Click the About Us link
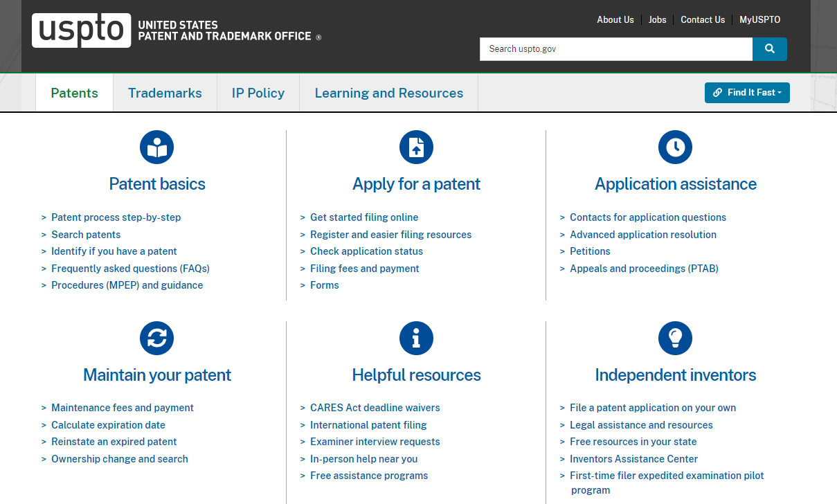Viewport: 837px width, 504px height. [615, 19]
